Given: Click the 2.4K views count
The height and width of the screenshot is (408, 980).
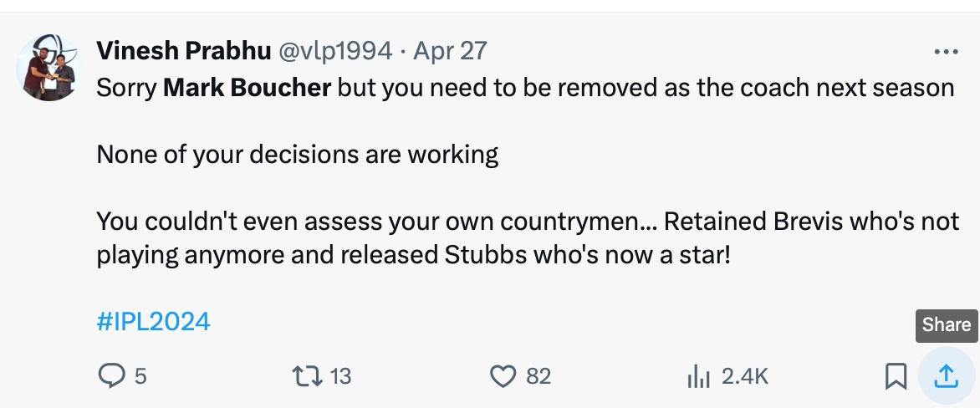Looking at the screenshot, I should [x=744, y=377].
